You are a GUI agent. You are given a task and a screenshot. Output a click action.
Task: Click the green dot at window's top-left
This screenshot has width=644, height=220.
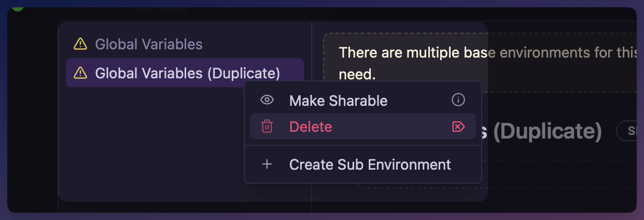17,6
